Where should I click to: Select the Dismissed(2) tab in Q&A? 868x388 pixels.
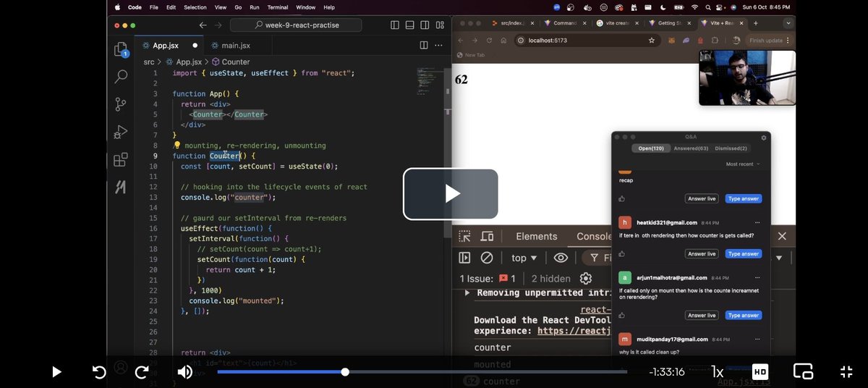(731, 148)
